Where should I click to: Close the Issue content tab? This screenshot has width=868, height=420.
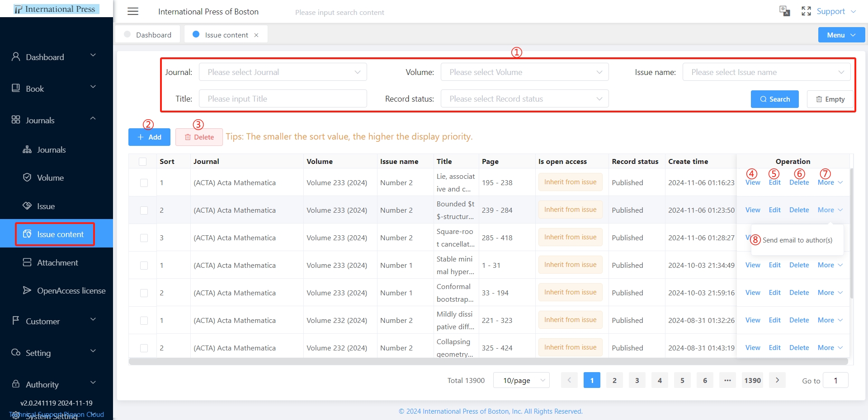(256, 35)
